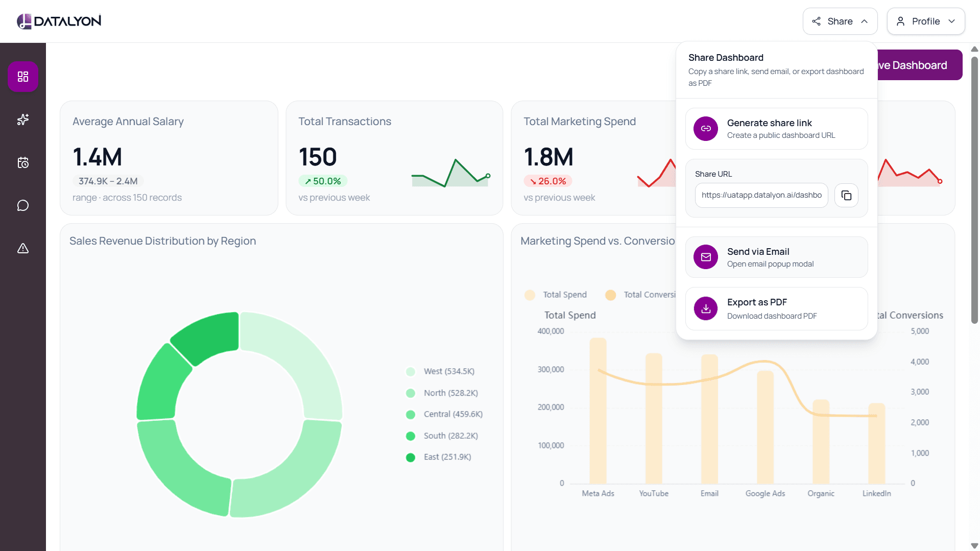Click the purple link icon for share link

[x=706, y=129]
